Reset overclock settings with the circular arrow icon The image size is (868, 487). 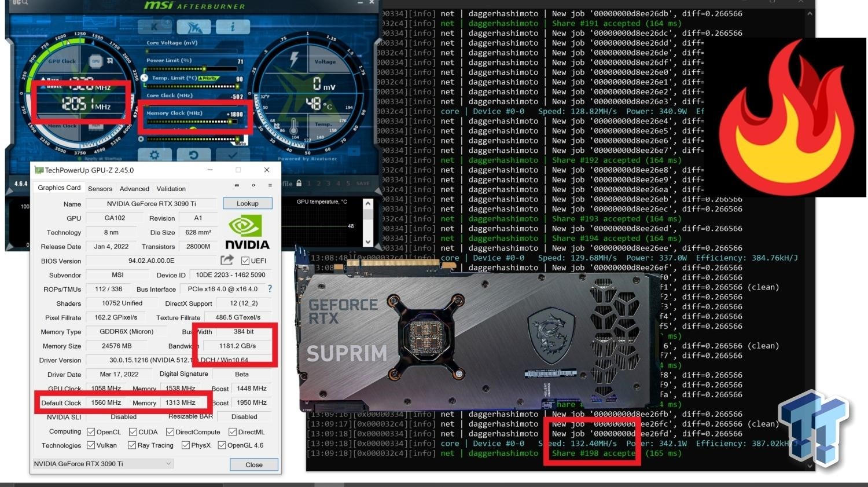[x=193, y=154]
